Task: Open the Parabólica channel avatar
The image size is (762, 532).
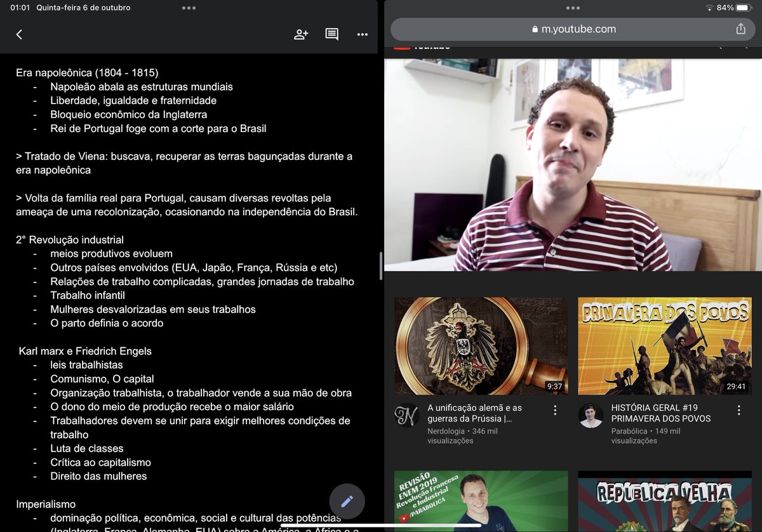Action: 591,415
